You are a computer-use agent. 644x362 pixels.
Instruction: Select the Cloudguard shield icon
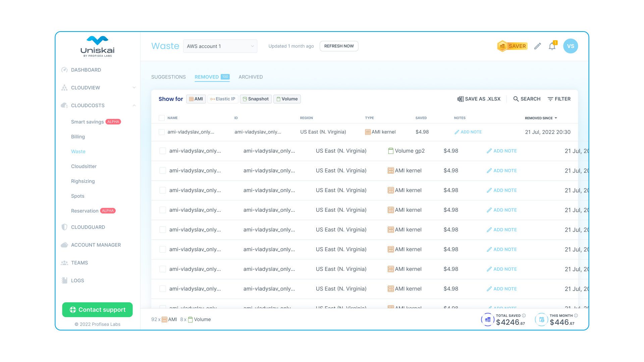[64, 227]
